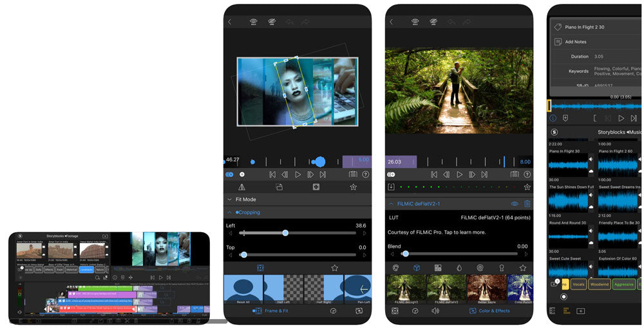Tap Courtesy of FiLMiC Pro learn more link
Screen dimensions: 644x328
coord(437,232)
